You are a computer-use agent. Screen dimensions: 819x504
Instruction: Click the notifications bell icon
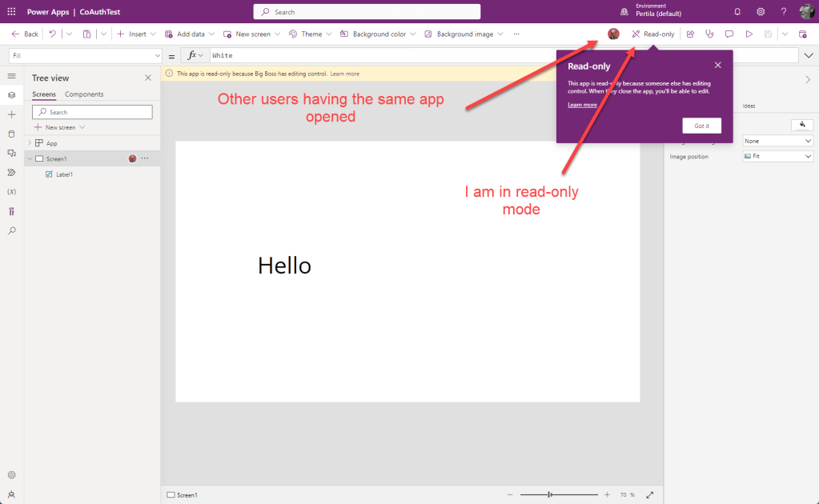coord(737,12)
